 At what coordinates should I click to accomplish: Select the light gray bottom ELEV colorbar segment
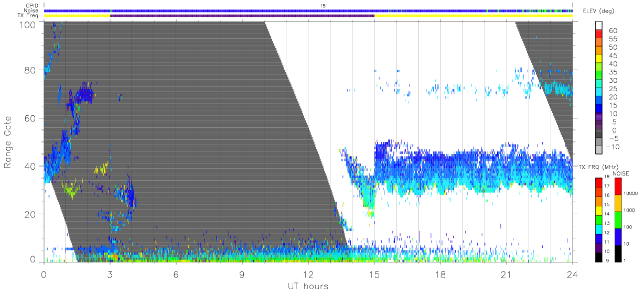pos(599,150)
